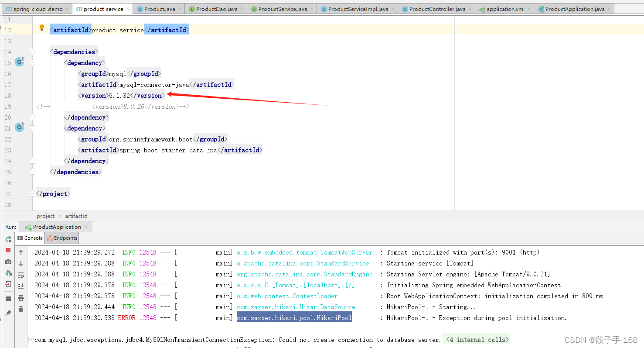Select the ProductApplication run tab
The width and height of the screenshot is (644, 348).
[x=57, y=227]
